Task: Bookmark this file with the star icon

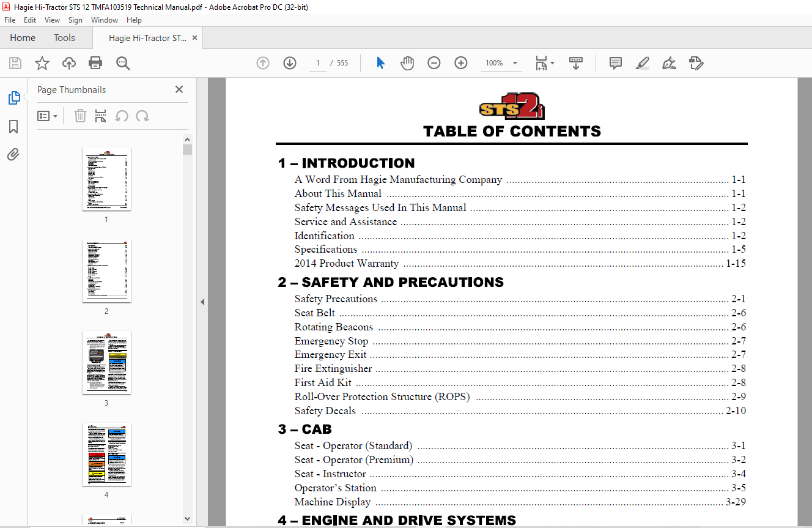Action: [42, 63]
